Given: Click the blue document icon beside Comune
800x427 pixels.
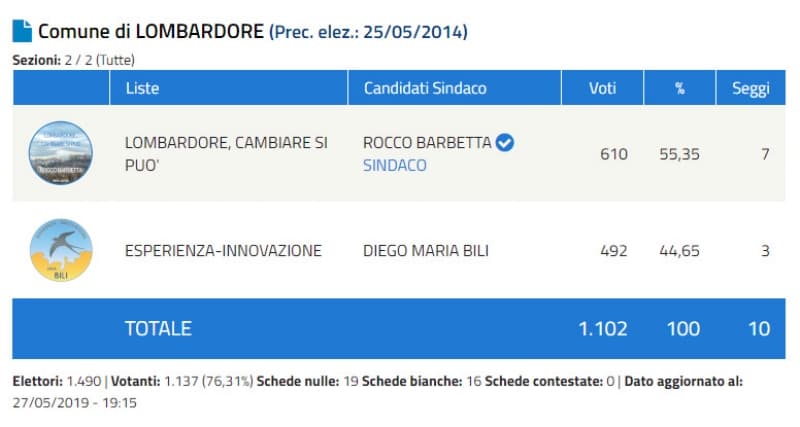Looking at the screenshot, I should tap(22, 31).
